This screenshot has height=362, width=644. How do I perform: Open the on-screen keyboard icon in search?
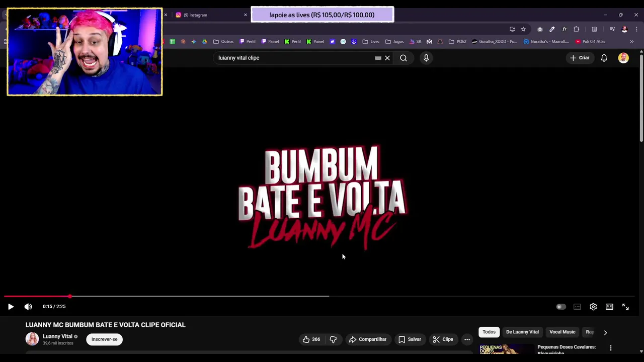click(378, 58)
